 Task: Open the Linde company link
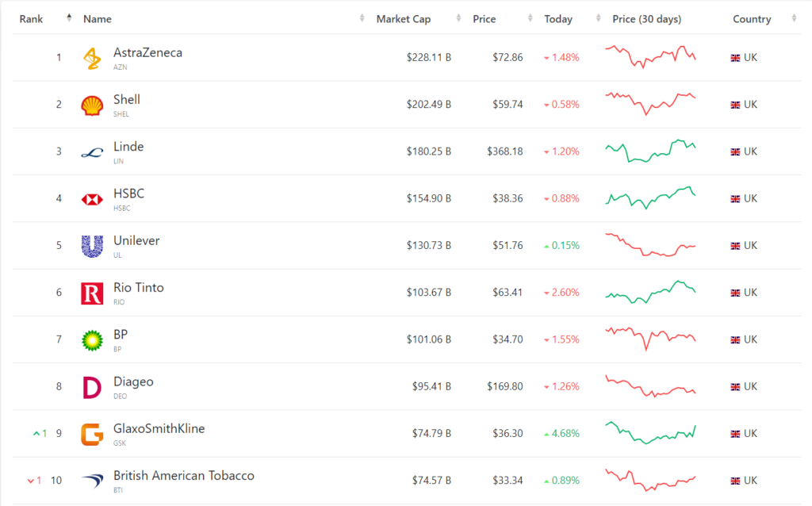(128, 147)
